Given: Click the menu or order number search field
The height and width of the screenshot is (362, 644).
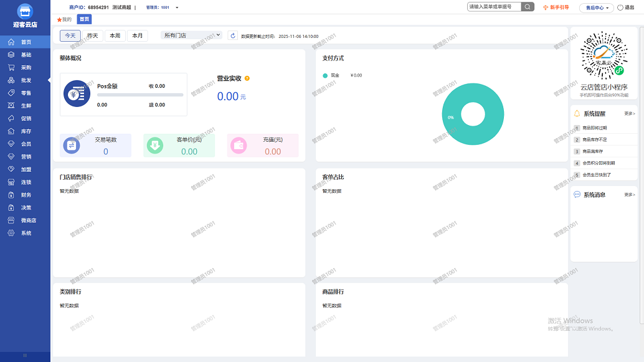Looking at the screenshot, I should click(493, 7).
